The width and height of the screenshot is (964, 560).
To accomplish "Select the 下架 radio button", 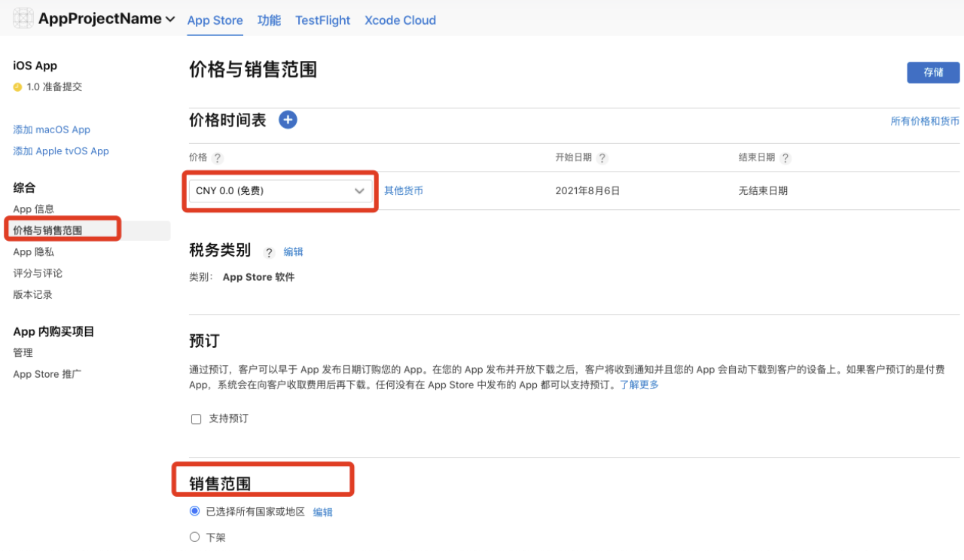I will point(195,537).
